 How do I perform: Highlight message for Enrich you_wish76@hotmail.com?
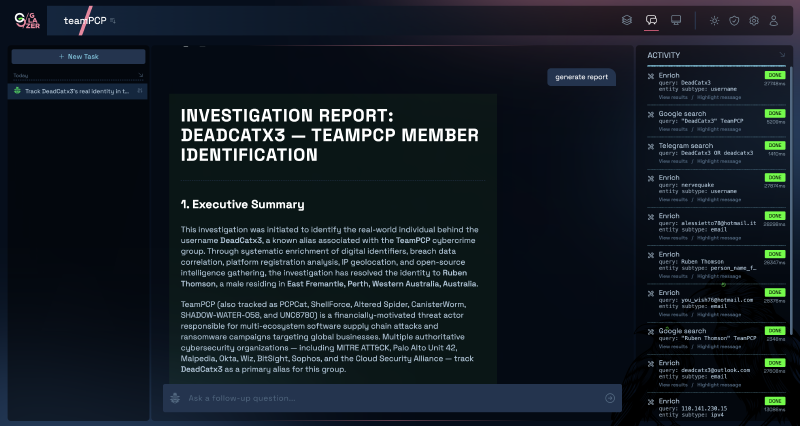[719, 314]
